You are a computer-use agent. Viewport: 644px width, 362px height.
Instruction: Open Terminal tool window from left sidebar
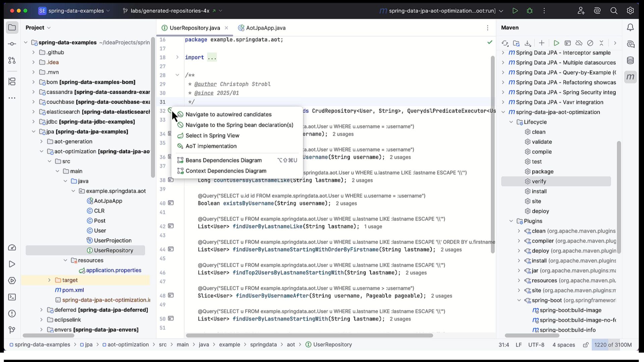[x=12, y=297]
